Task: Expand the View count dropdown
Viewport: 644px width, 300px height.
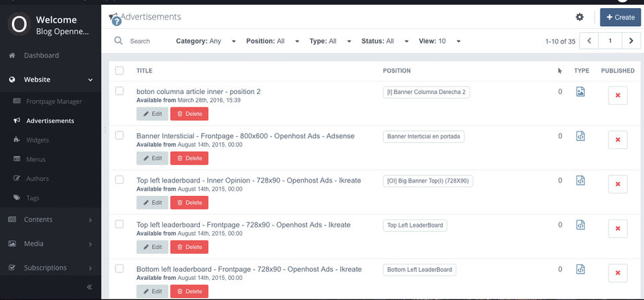Action: 441,41
